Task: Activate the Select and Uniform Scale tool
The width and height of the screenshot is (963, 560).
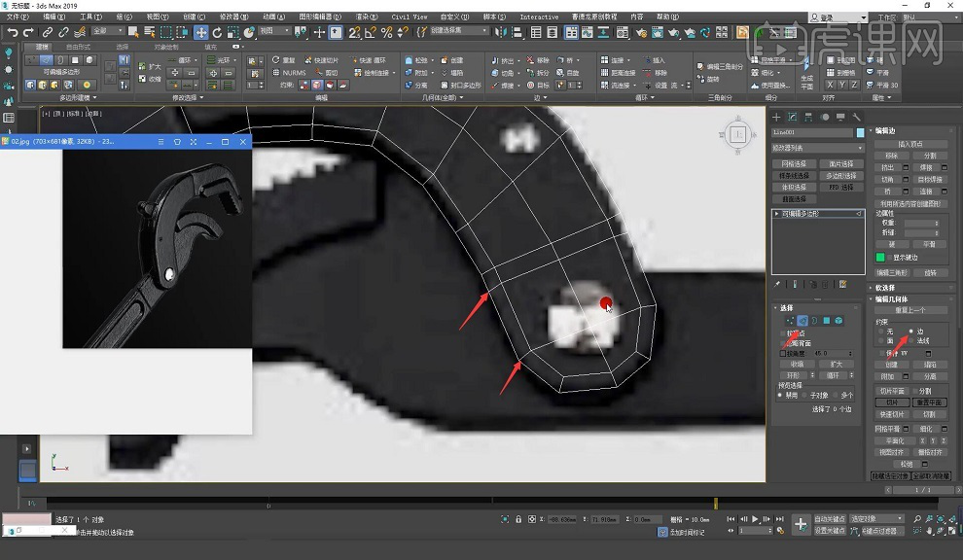Action: click(233, 32)
